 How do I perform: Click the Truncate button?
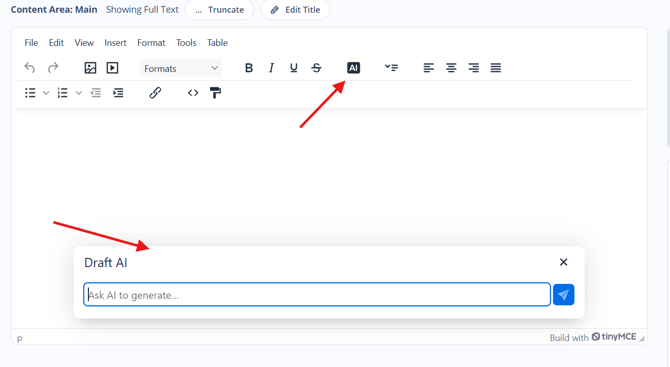pos(220,10)
